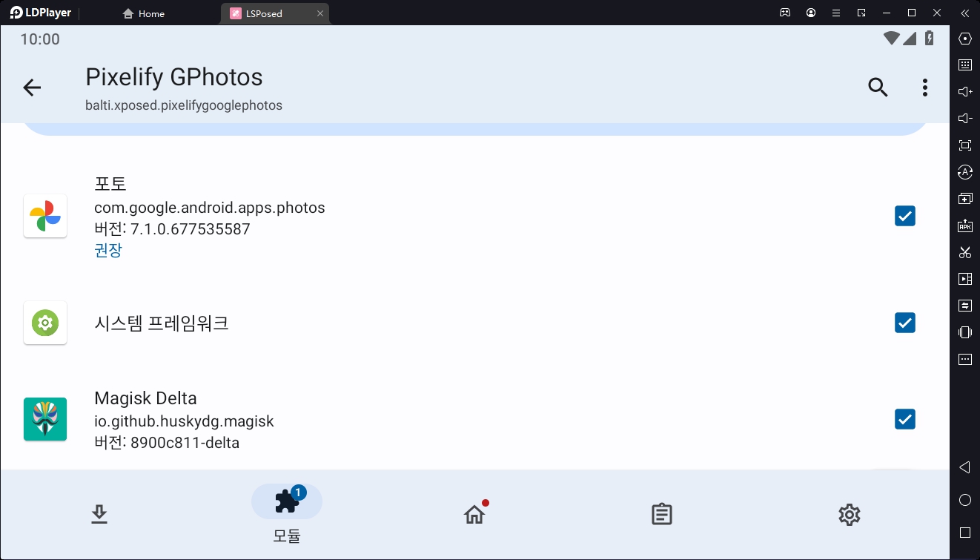This screenshot has height=560, width=980.
Task: Open the logs clipboard tab
Action: click(x=662, y=514)
